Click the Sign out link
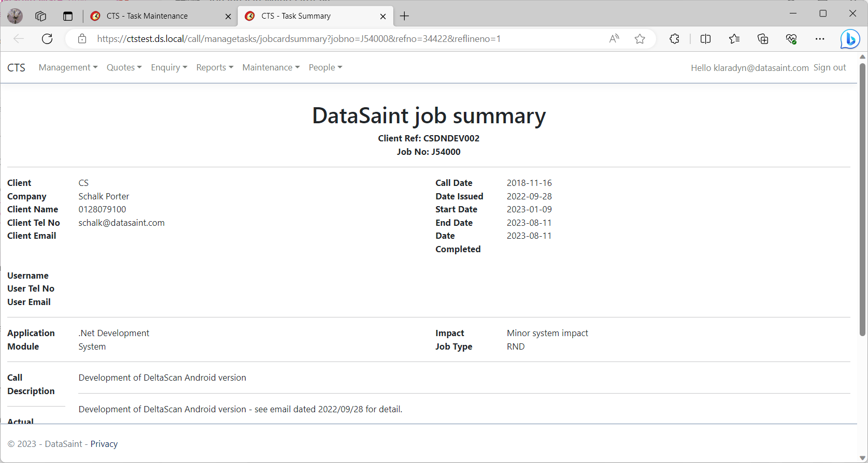Viewport: 868px width, 463px height. coord(830,67)
